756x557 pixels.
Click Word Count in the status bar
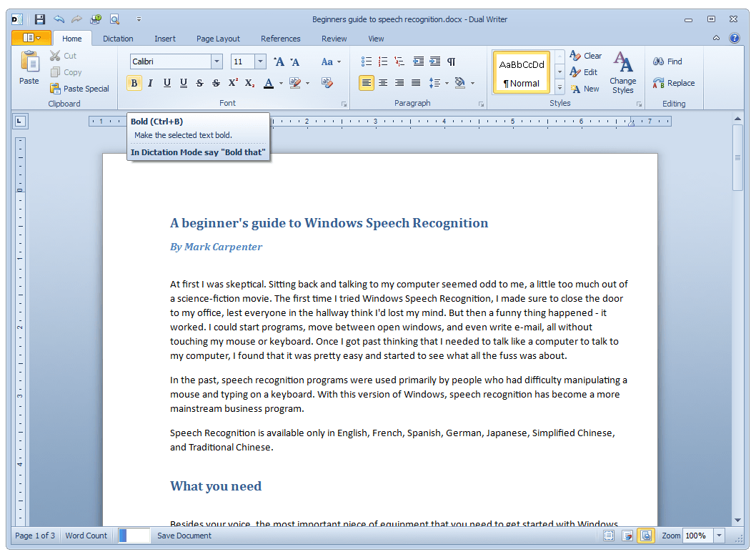click(86, 536)
